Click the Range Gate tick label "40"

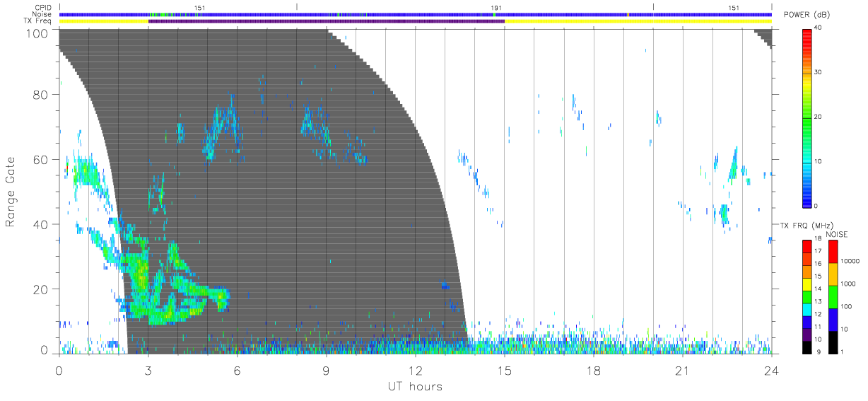click(x=41, y=224)
